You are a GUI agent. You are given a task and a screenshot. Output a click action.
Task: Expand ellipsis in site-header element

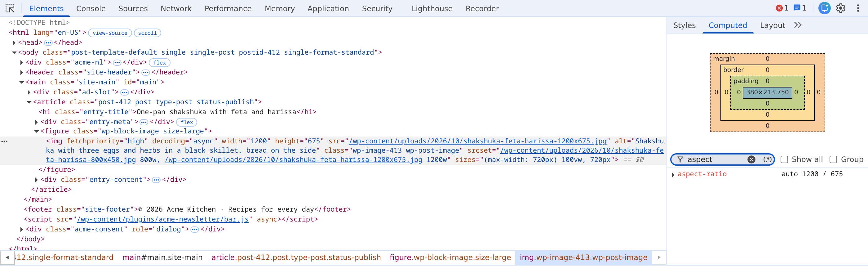coord(146,73)
